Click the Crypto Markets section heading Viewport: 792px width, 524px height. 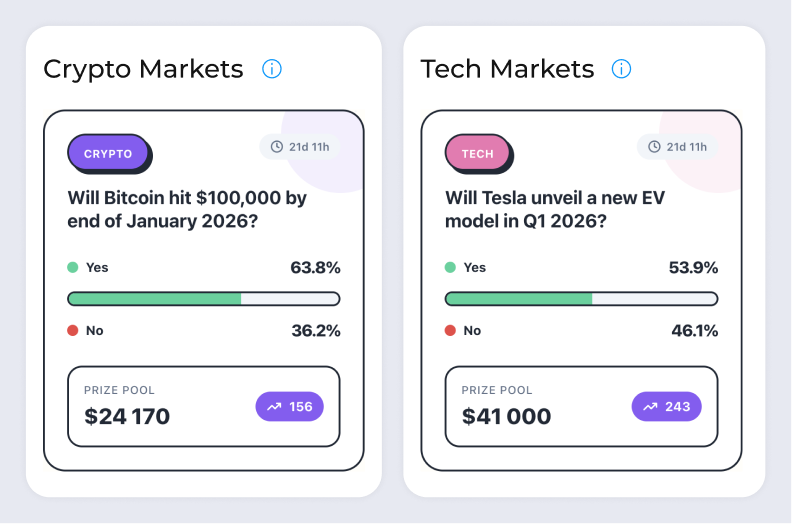click(143, 69)
